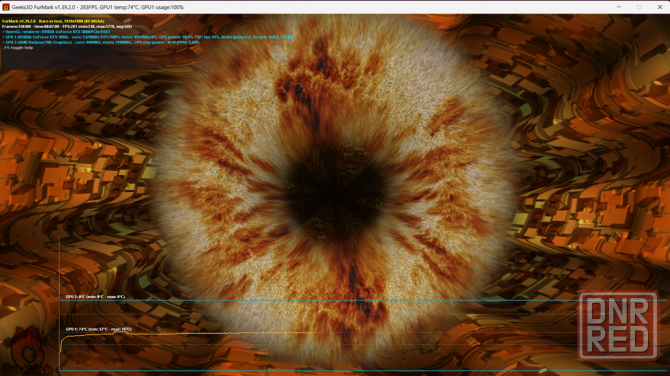Click the GPU 1 temperature graph label
This screenshot has height=376, width=670.
(98, 329)
